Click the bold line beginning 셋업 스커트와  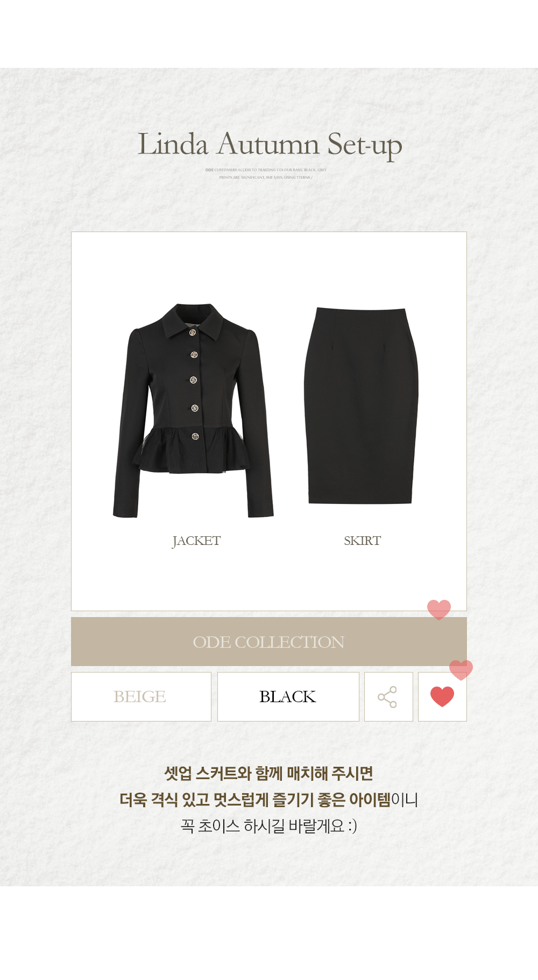(x=268, y=774)
